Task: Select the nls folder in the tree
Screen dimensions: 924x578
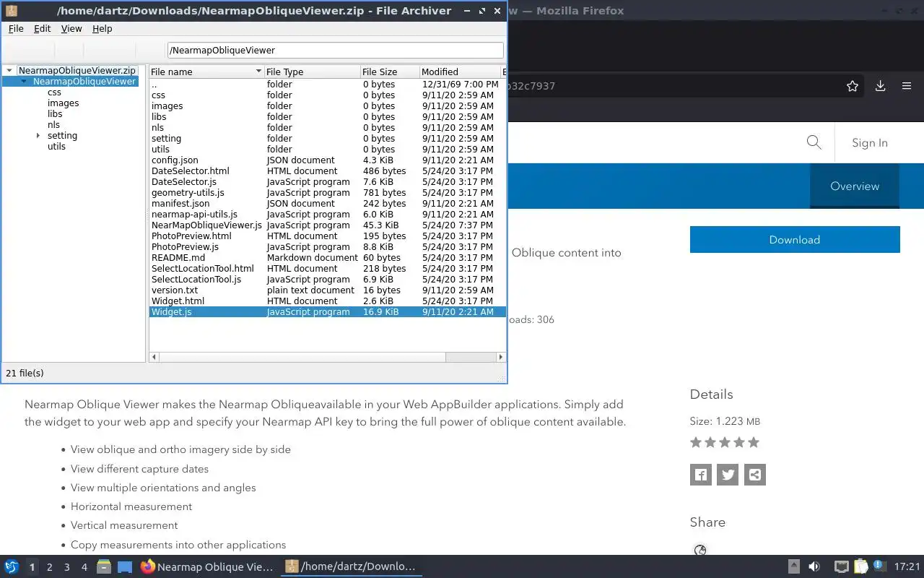Action: 53,125
